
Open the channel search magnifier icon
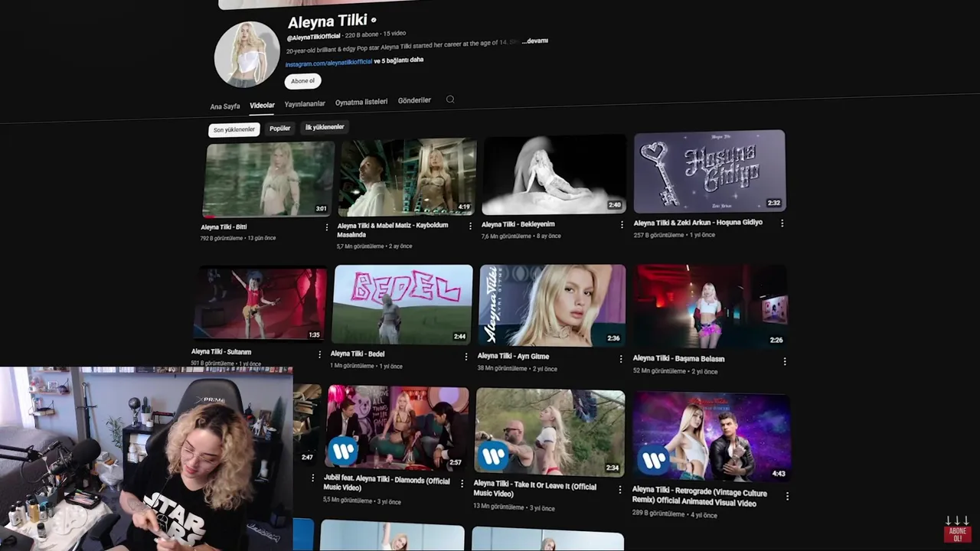[x=450, y=99]
